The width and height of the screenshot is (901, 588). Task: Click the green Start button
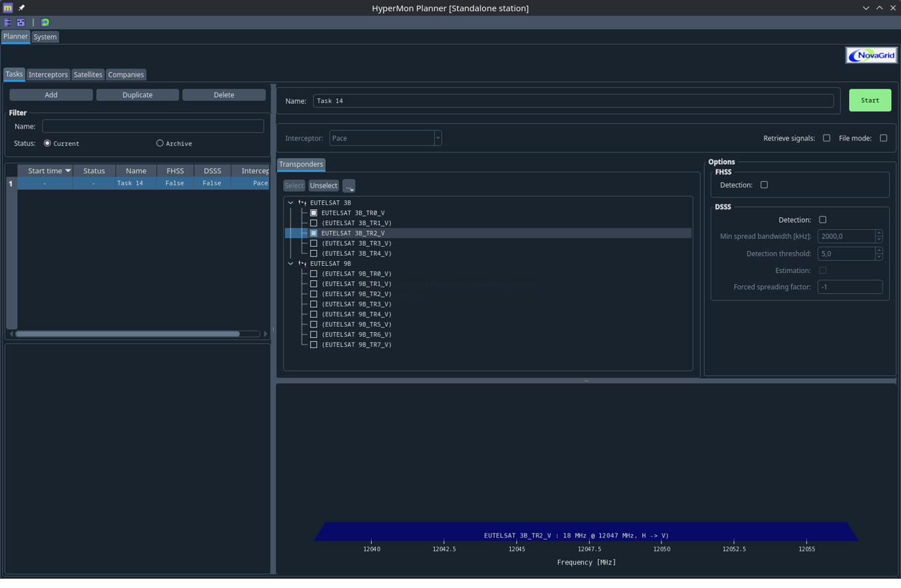tap(870, 100)
